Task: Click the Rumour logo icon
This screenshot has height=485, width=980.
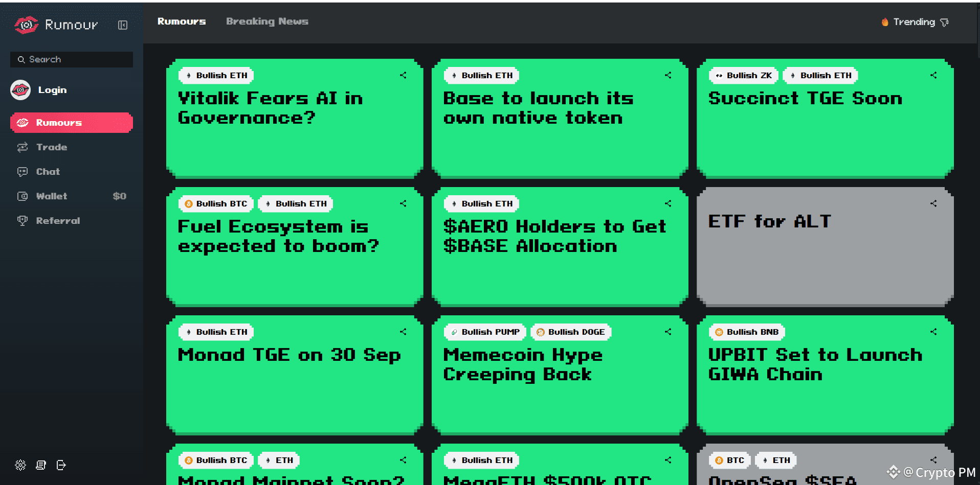Action: [x=26, y=25]
